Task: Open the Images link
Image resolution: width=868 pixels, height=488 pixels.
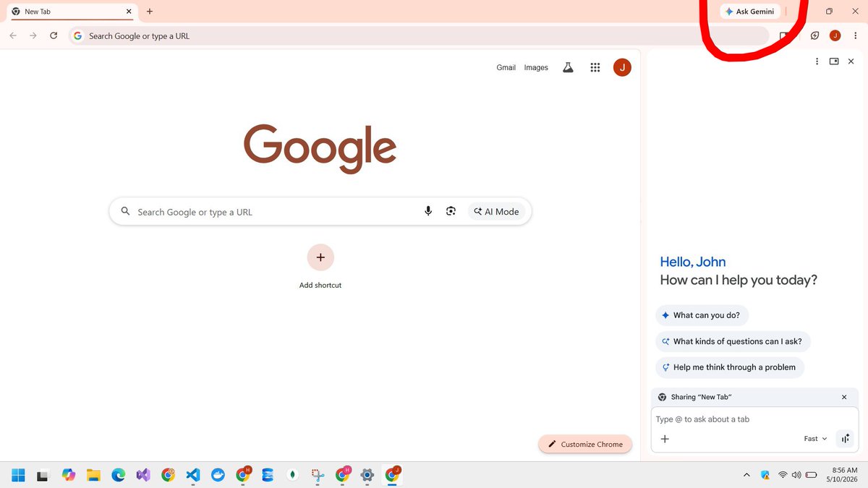Action: [536, 67]
